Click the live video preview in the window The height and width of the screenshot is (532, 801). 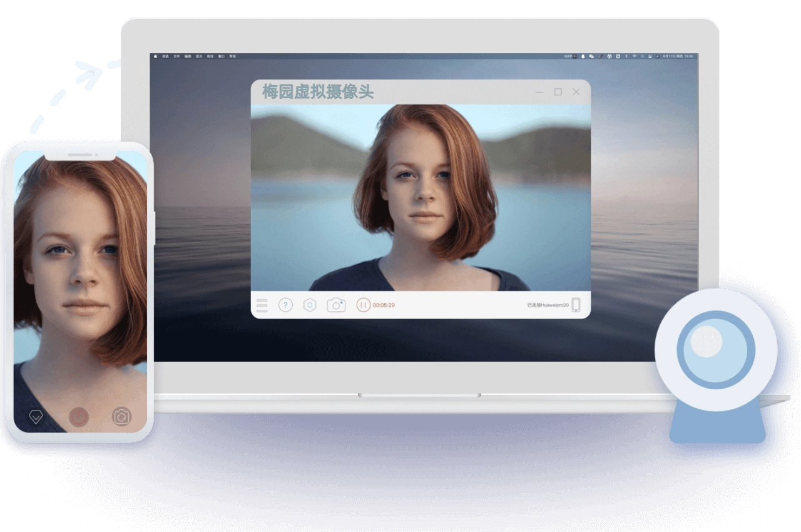[x=421, y=197]
